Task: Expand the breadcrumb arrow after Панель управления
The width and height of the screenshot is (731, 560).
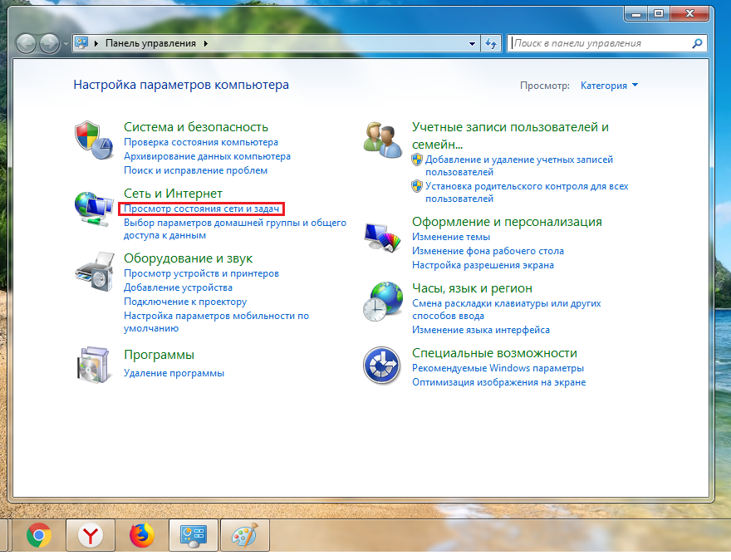Action: pyautogui.click(x=205, y=43)
